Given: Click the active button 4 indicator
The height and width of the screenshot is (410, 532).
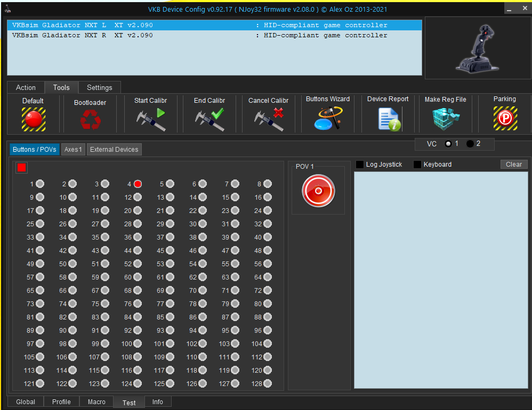Looking at the screenshot, I should coord(138,184).
